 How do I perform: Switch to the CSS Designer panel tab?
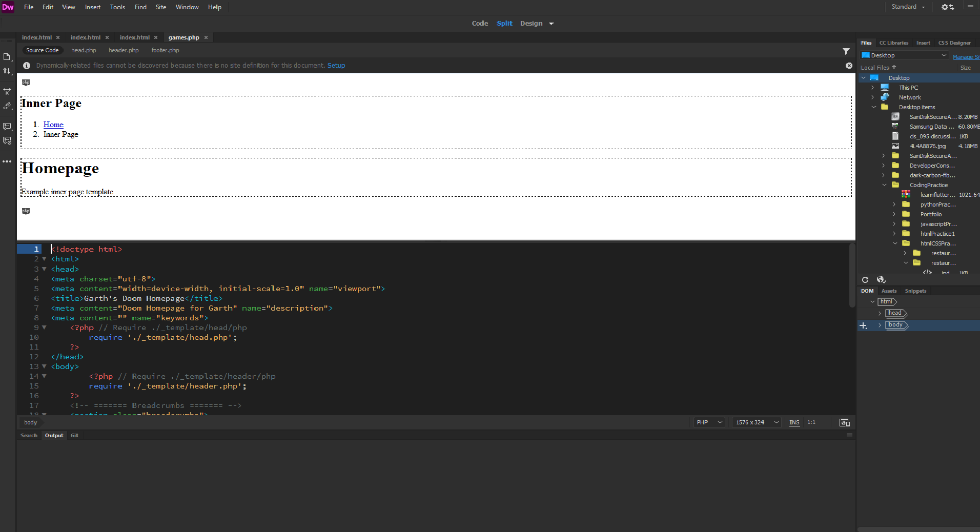coord(954,43)
